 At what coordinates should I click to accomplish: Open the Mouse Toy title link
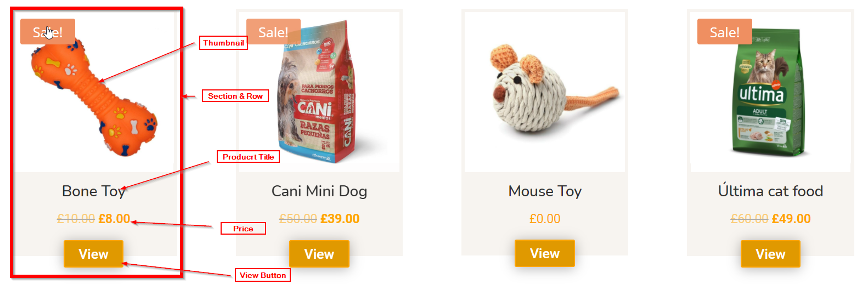tap(545, 191)
